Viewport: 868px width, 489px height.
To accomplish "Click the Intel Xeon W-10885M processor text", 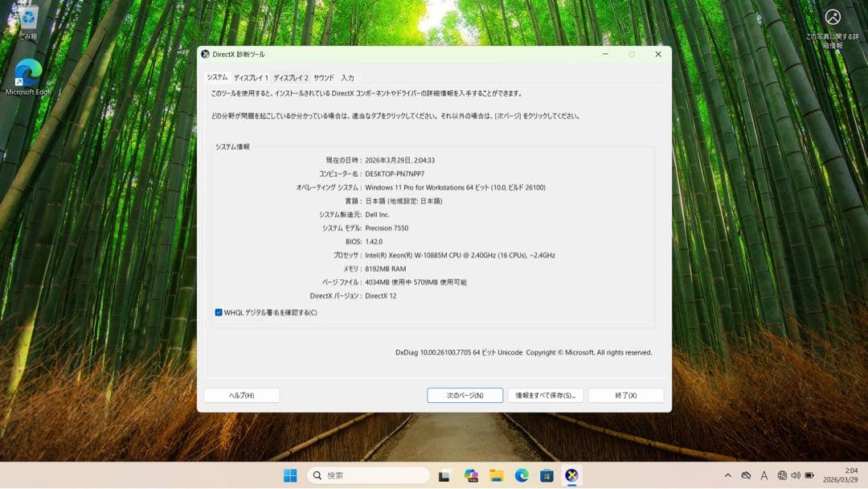I will tap(460, 255).
